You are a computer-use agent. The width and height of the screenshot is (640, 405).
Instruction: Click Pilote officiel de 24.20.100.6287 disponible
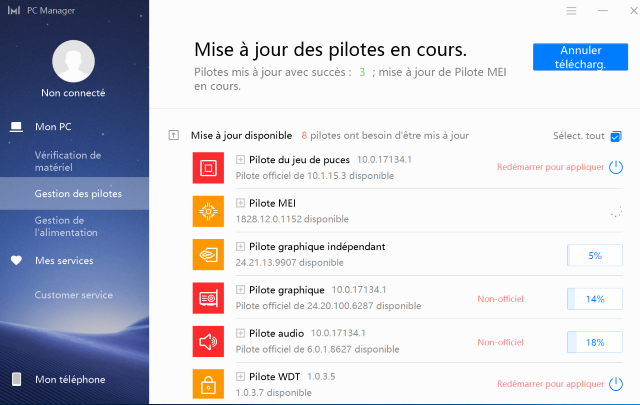(328, 306)
